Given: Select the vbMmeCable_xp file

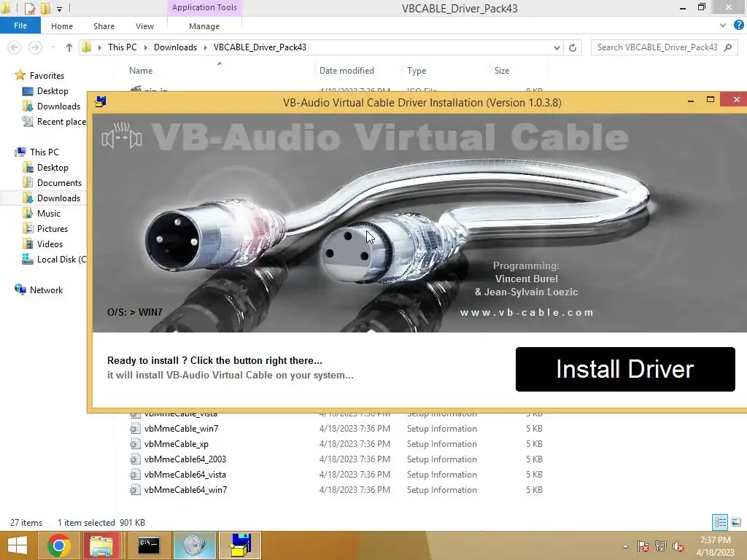Looking at the screenshot, I should (177, 444).
